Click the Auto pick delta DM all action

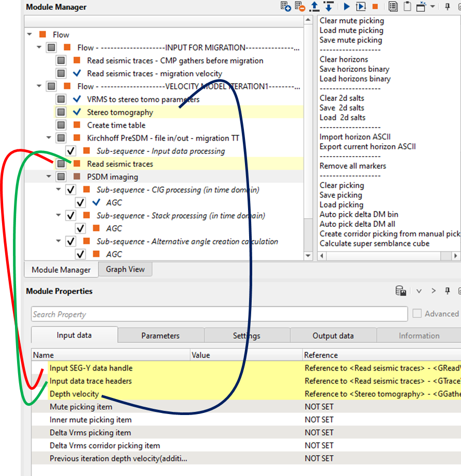tap(358, 224)
